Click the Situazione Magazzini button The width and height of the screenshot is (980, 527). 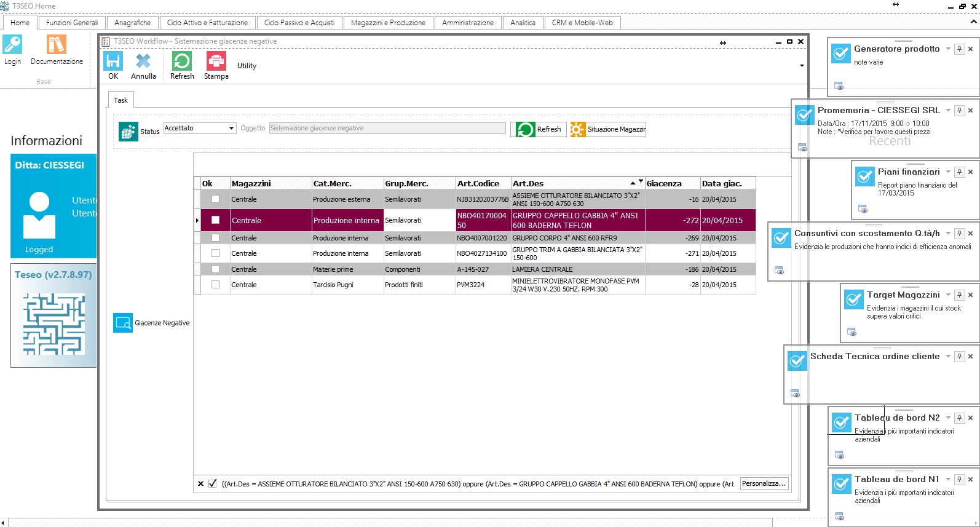tap(608, 129)
